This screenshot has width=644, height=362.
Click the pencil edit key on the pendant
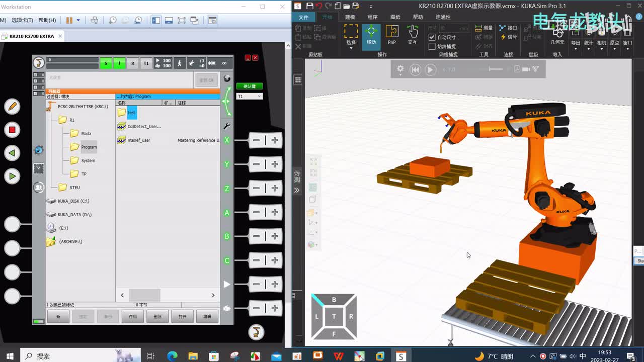12,107
